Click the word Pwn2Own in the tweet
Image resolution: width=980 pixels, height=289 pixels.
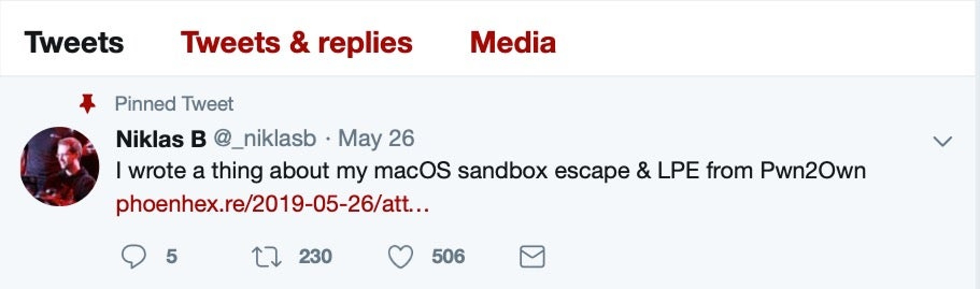(813, 171)
